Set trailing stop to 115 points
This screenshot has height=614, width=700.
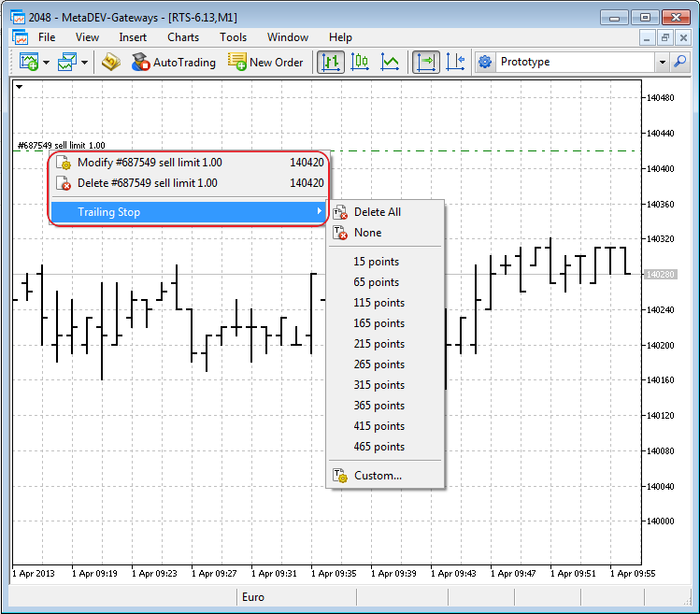(385, 303)
